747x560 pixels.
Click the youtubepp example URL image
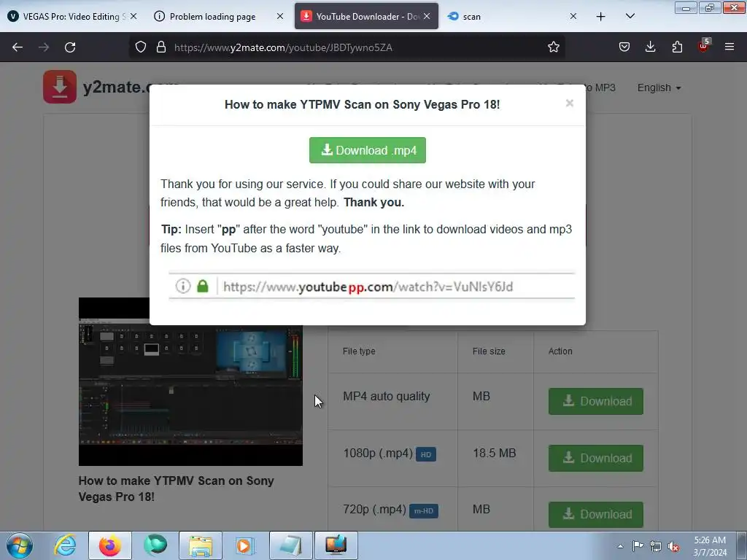point(371,286)
